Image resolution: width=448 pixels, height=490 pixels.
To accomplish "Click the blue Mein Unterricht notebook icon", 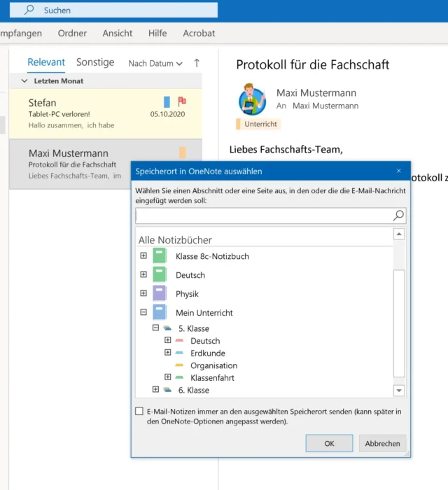I will pyautogui.click(x=160, y=313).
